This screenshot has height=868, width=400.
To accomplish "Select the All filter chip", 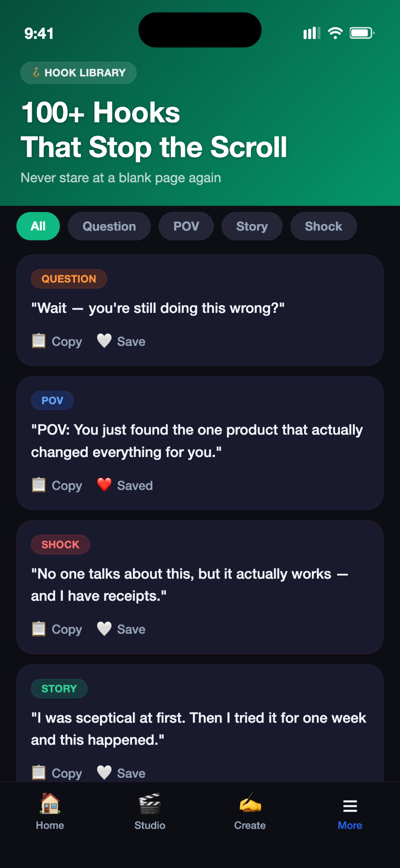I will click(x=38, y=226).
